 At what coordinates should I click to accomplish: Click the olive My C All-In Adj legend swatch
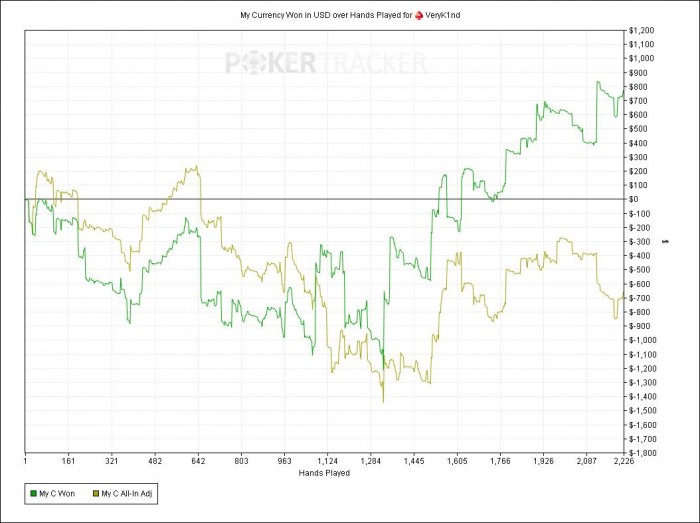click(x=96, y=494)
